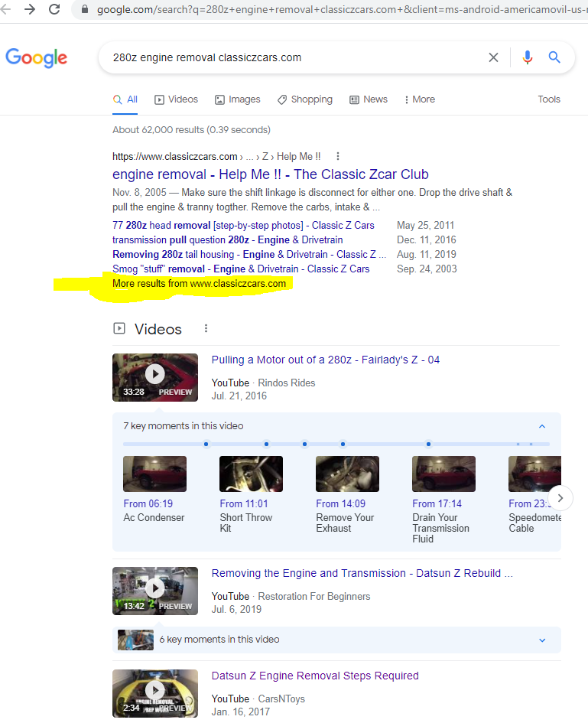
Task: Open three-dot menu next to Videos heading
Action: point(206,328)
